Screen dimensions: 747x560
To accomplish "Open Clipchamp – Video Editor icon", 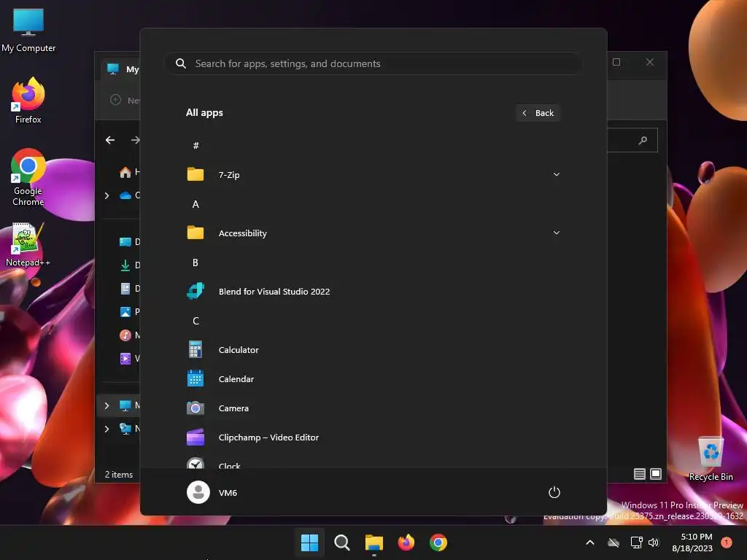I will [196, 437].
